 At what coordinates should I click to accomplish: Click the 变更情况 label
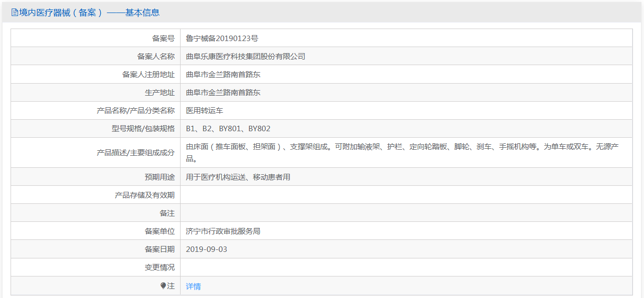(159, 267)
